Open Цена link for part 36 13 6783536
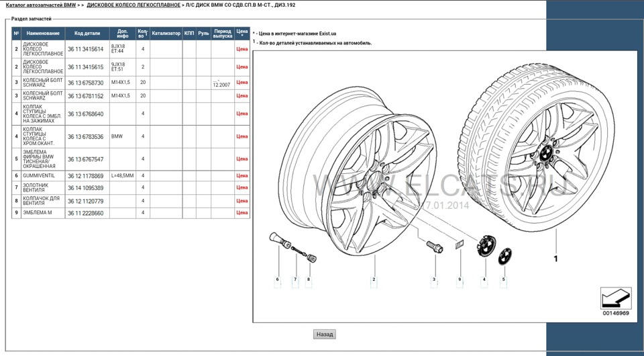644x356 pixels. point(242,136)
